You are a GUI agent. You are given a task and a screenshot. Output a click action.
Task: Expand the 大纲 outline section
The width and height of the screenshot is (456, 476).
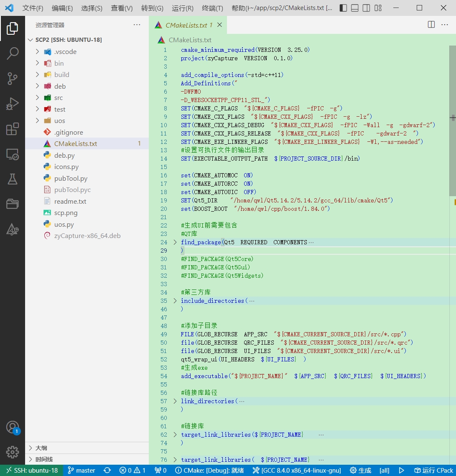[41, 448]
